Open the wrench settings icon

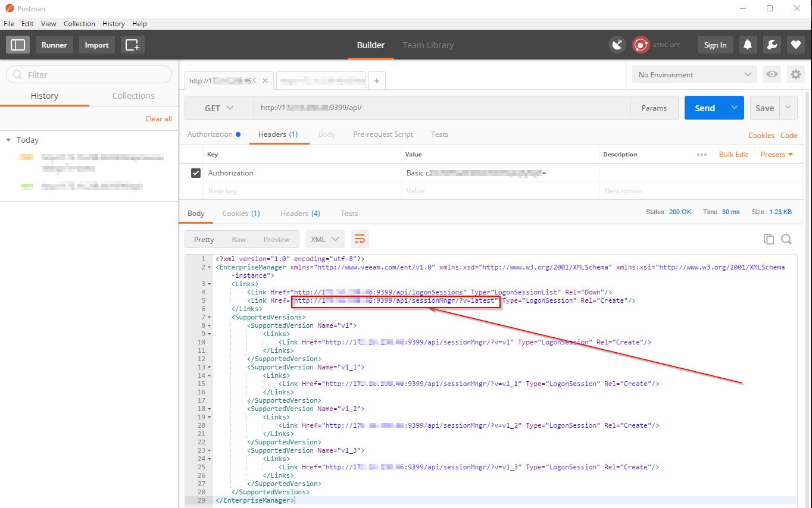[x=772, y=45]
